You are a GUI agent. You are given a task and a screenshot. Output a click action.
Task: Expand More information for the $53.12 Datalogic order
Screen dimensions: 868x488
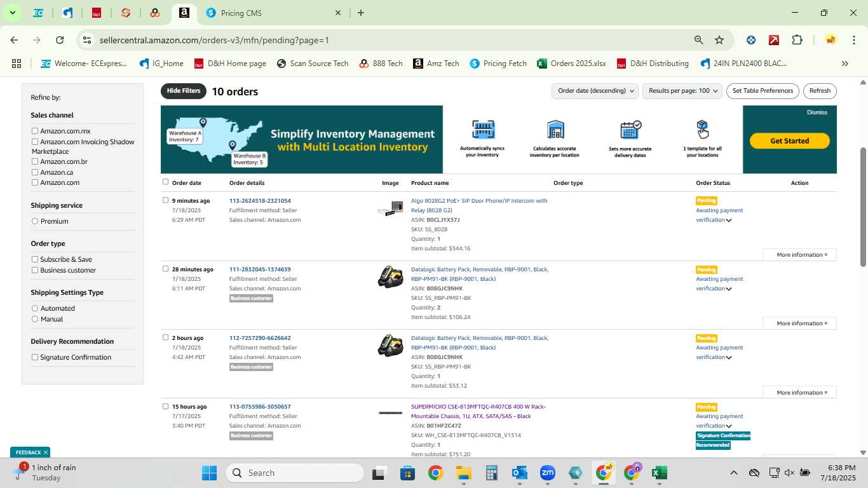[799, 393]
